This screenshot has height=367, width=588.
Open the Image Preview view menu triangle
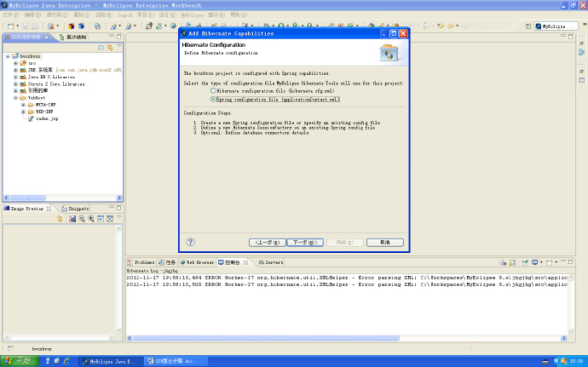coord(118,217)
